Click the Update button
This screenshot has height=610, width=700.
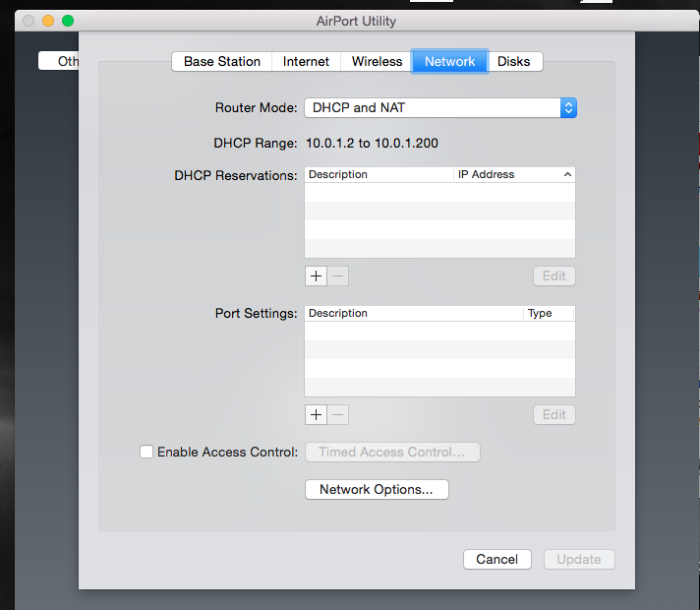[x=579, y=560]
